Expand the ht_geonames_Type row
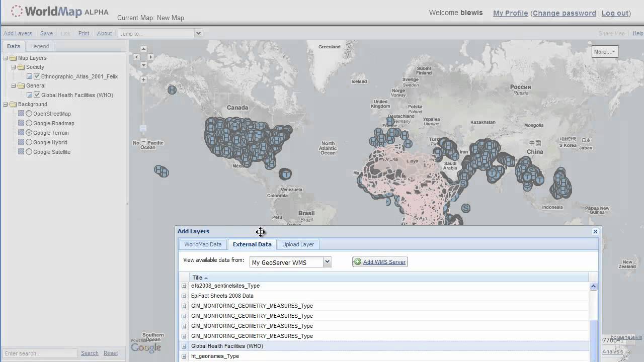The width and height of the screenshot is (644, 362). click(x=184, y=356)
